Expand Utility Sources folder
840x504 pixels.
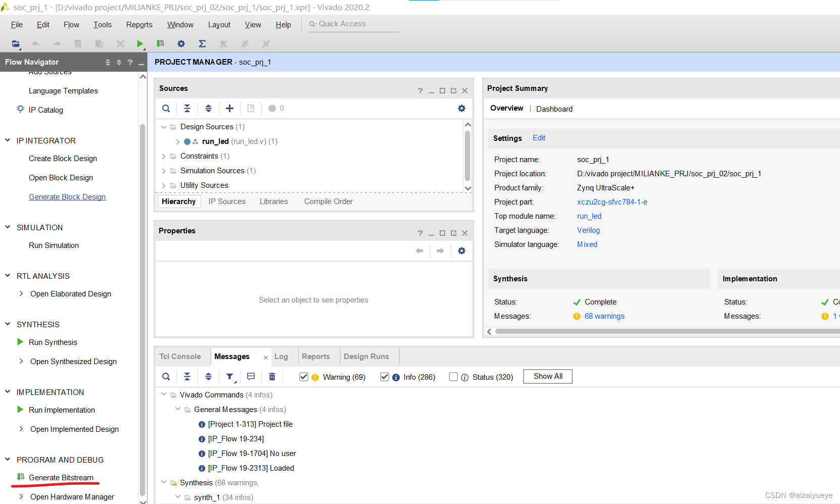[163, 185]
